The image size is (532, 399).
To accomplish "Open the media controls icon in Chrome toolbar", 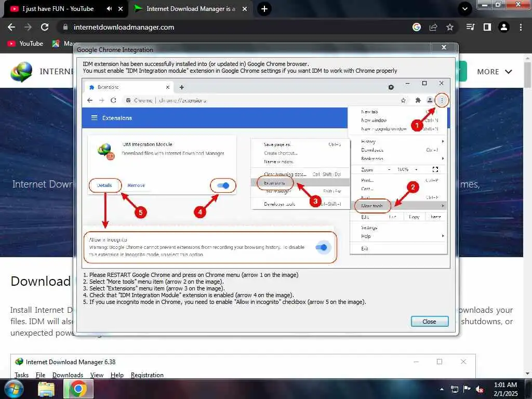I will coord(471,27).
